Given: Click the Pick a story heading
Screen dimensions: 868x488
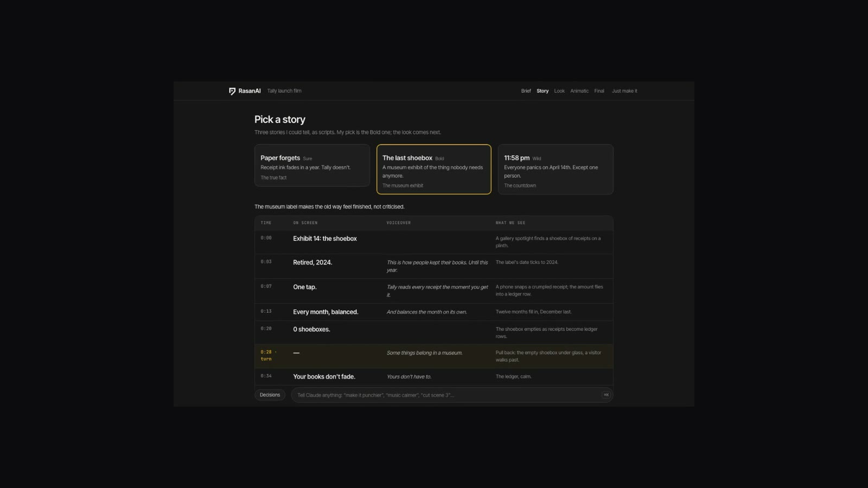Looking at the screenshot, I should [280, 119].
